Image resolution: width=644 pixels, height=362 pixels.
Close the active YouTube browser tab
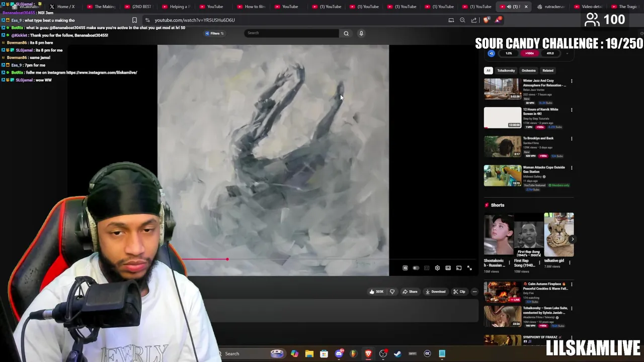(x=526, y=7)
